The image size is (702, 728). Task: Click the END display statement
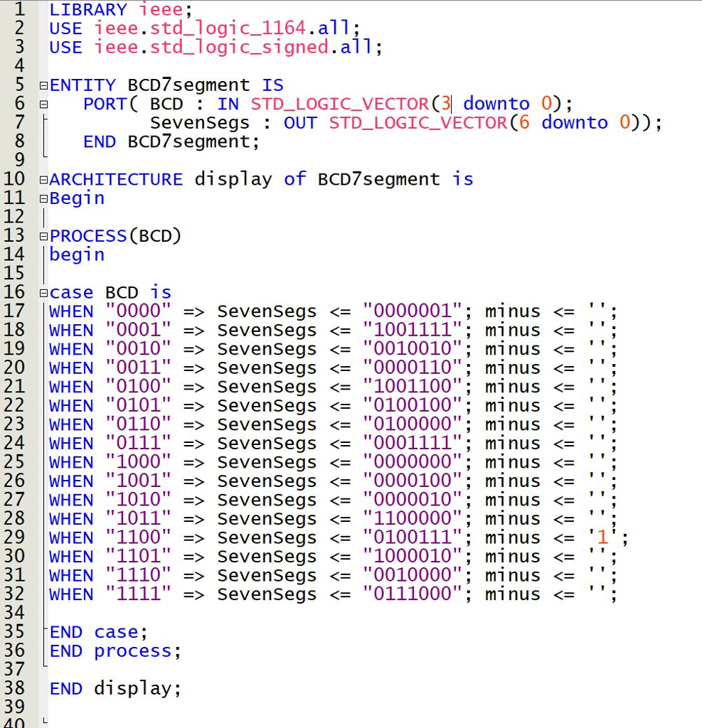click(114, 688)
